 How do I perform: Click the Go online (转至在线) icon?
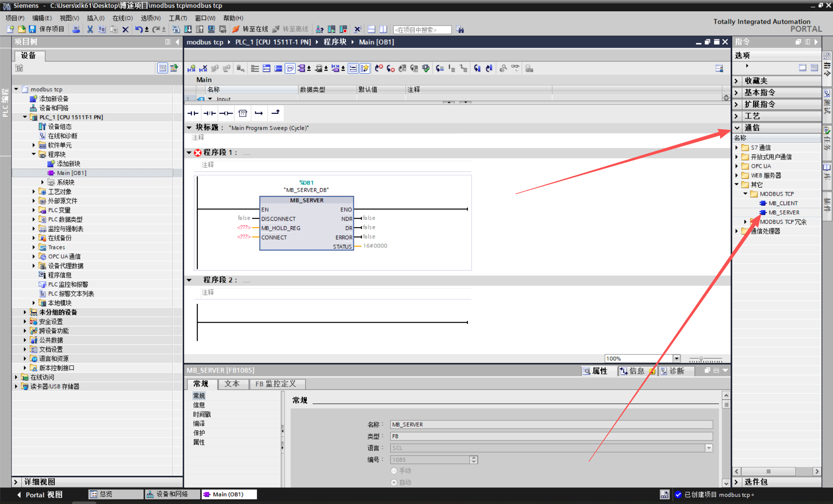click(236, 29)
